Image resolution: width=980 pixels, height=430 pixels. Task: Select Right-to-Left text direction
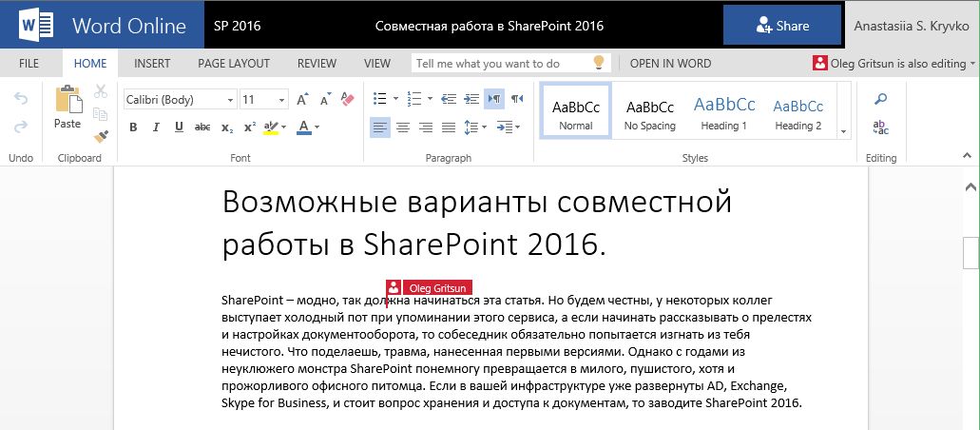(517, 99)
